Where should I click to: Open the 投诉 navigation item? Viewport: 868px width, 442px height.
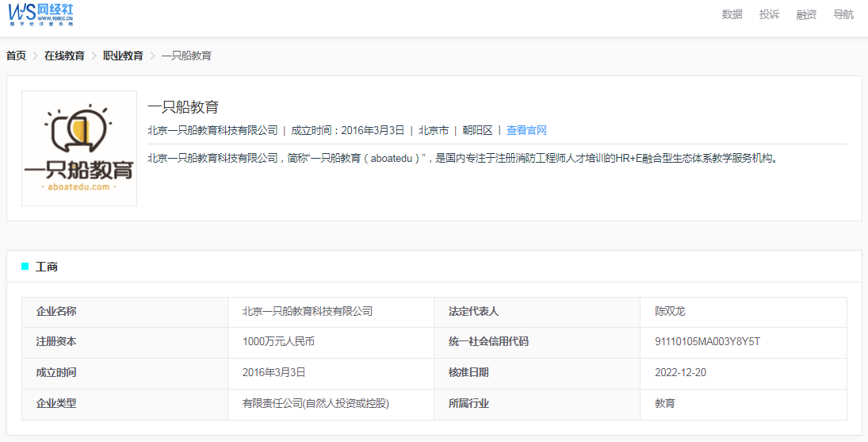769,15
